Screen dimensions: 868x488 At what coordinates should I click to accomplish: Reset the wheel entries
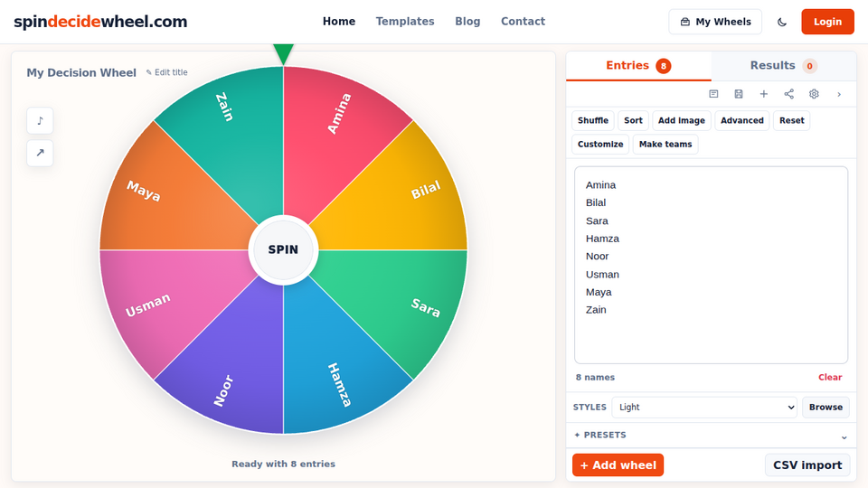click(x=792, y=120)
